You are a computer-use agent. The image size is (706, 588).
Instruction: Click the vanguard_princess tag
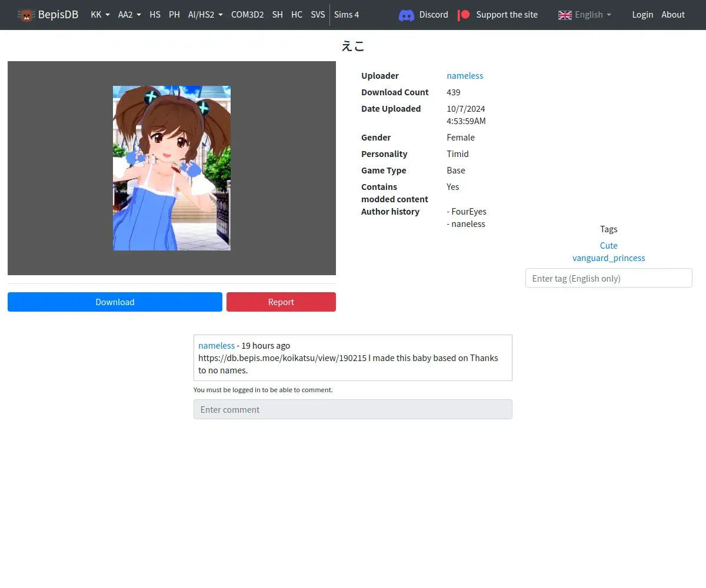coord(609,258)
